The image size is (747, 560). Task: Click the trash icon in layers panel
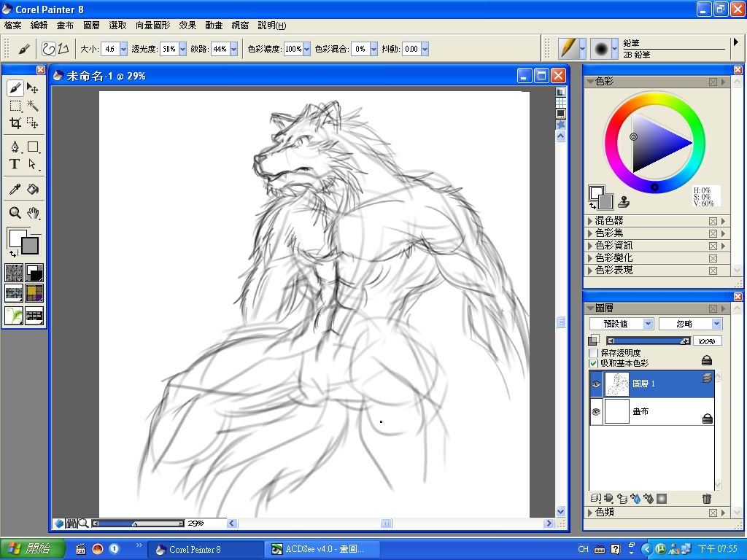point(706,499)
